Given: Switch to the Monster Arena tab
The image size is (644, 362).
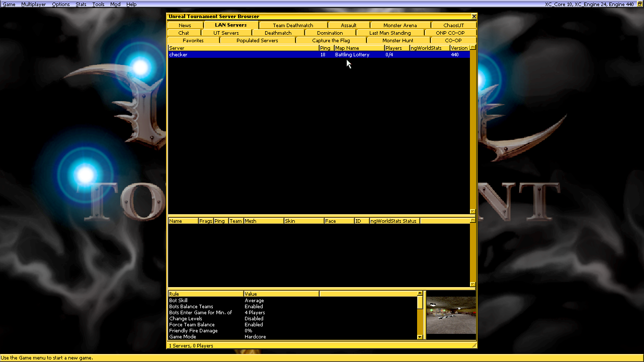Looking at the screenshot, I should 400,25.
